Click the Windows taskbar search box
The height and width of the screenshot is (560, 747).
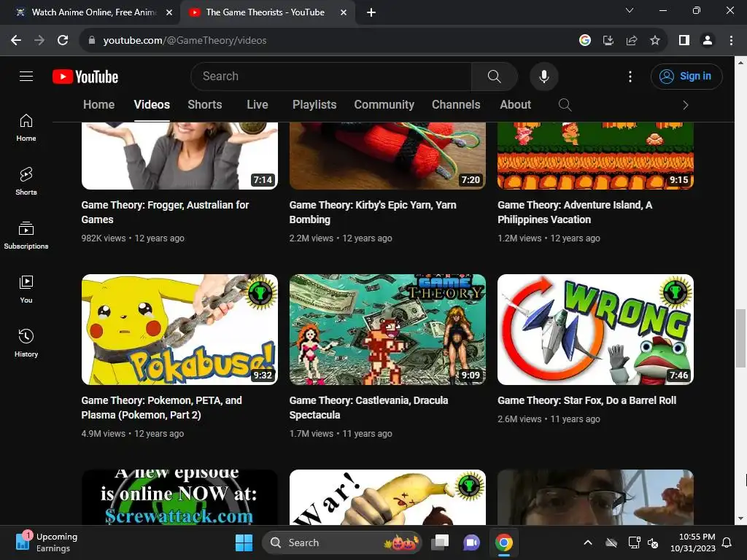(x=342, y=542)
